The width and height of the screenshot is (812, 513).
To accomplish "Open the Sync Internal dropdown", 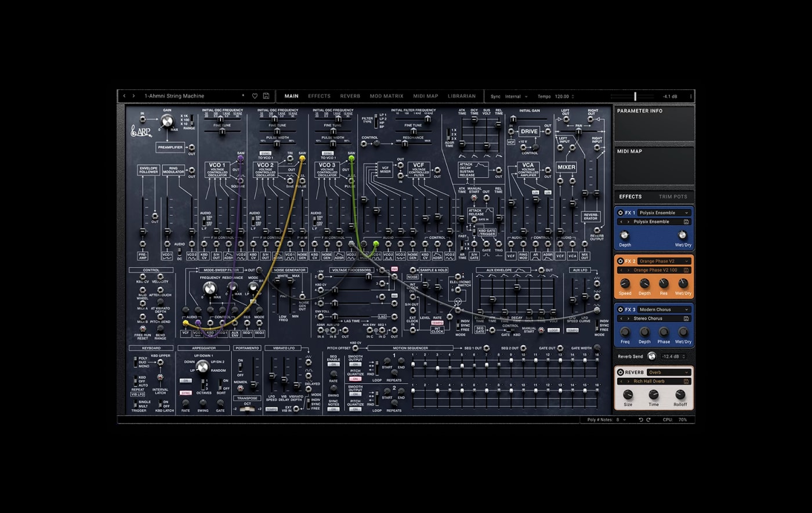I will [x=516, y=96].
